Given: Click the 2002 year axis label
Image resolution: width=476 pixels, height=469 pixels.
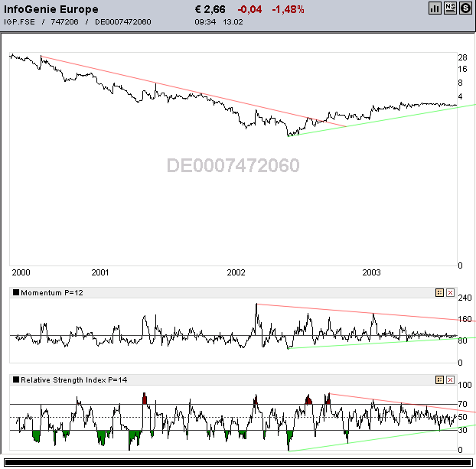Looking at the screenshot, I should pos(236,272).
